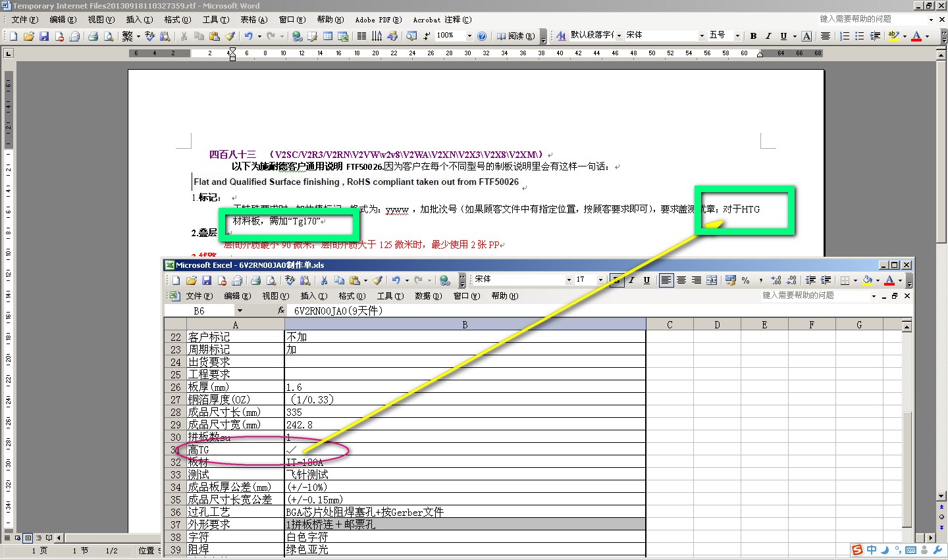Insert a table using Word's table icon

[x=328, y=36]
